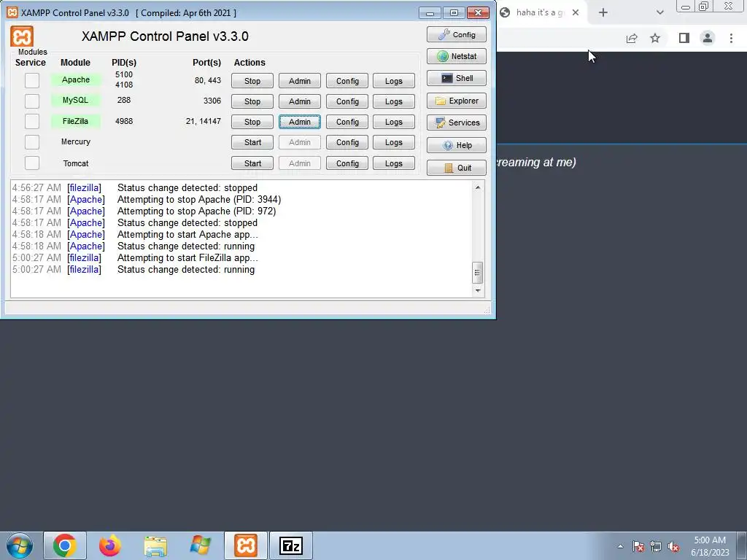Screen dimensions: 747x560
Task: Toggle MySQL service checkbox
Action: click(32, 101)
